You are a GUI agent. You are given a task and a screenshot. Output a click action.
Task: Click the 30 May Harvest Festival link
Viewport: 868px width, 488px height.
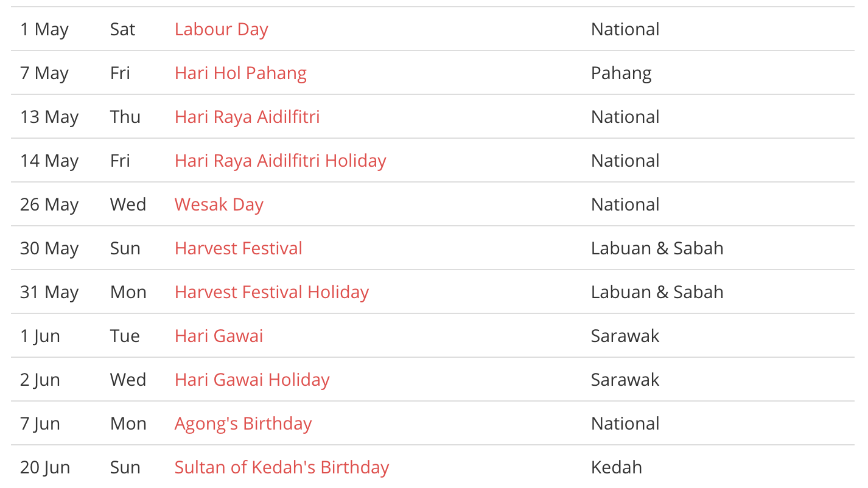pos(238,248)
